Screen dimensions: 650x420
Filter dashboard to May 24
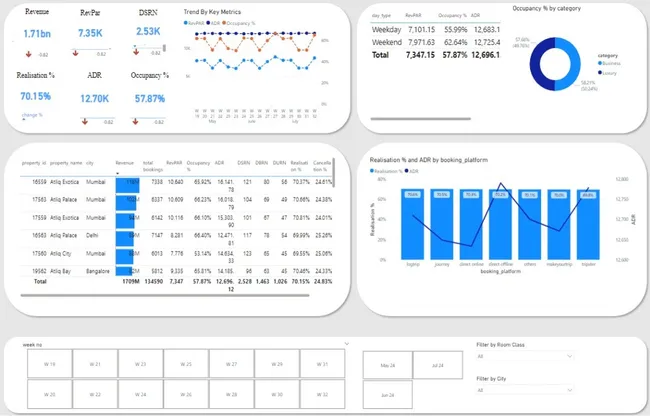click(x=388, y=365)
